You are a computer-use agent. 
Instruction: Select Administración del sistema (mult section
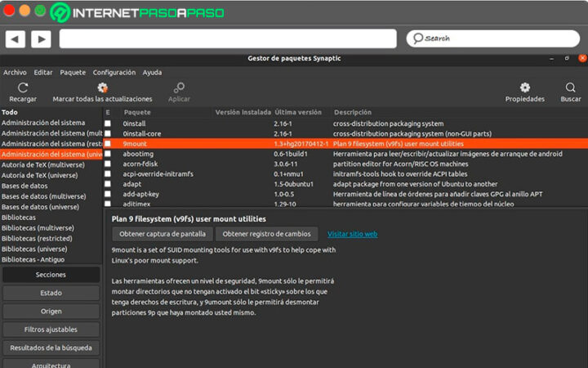(51, 133)
